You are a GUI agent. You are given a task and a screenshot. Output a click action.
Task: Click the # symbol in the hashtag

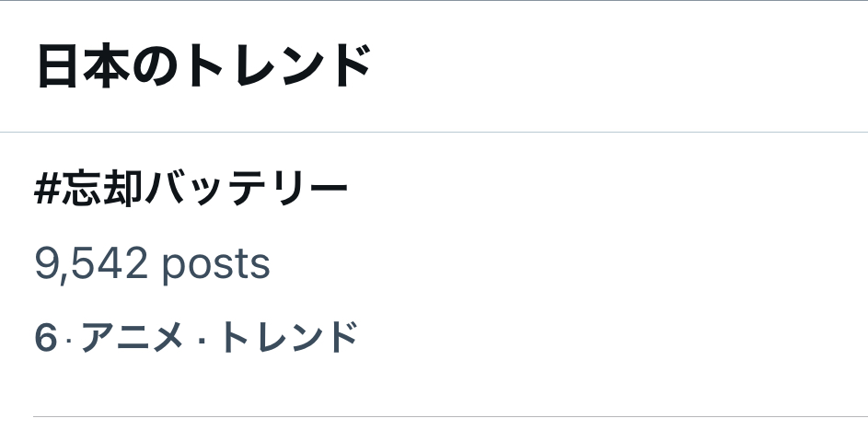[x=47, y=191]
